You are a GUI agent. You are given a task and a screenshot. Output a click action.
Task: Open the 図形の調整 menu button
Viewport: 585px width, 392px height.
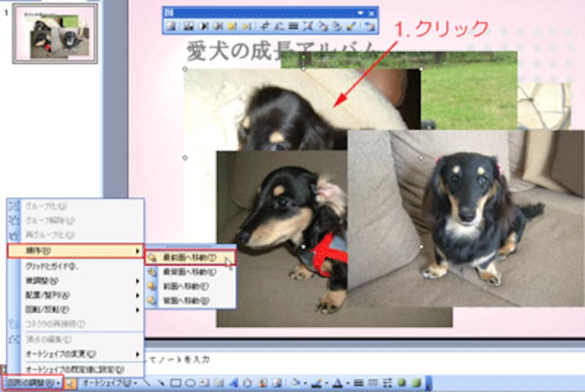(34, 382)
